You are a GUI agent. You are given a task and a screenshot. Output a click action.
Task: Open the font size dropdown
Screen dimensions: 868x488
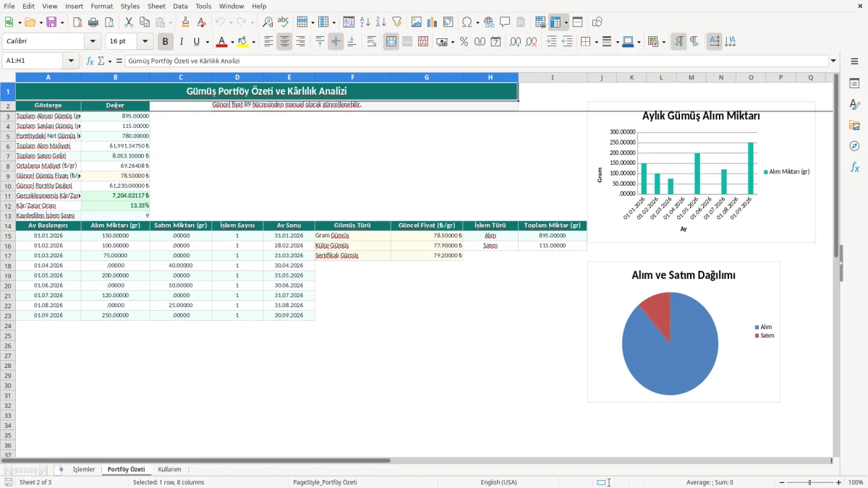(x=145, y=42)
